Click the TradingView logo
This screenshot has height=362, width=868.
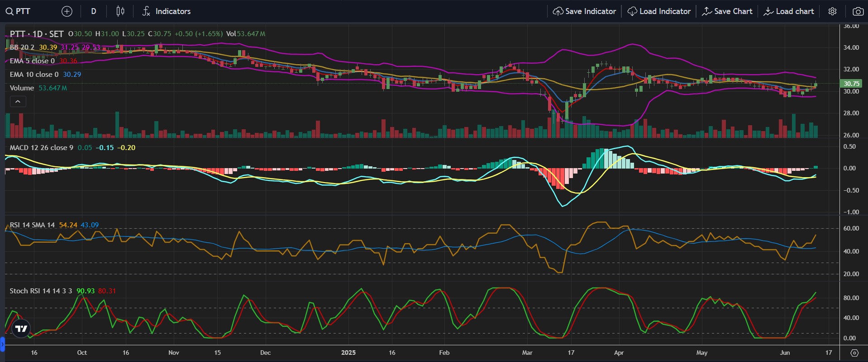(21, 329)
